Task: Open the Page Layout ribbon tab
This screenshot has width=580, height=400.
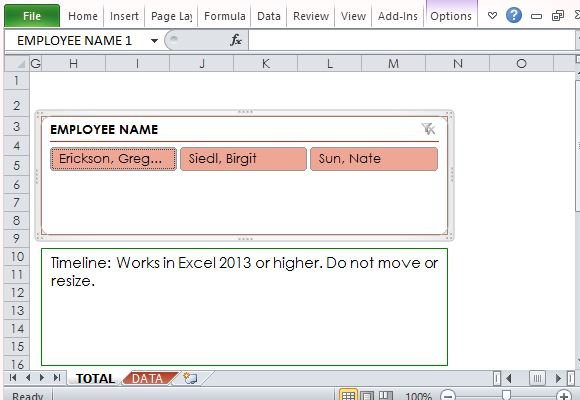Action: tap(171, 16)
